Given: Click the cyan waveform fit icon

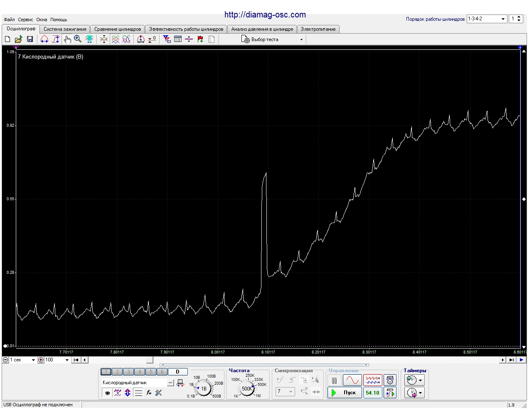Looking at the screenshot, I should (x=89, y=39).
